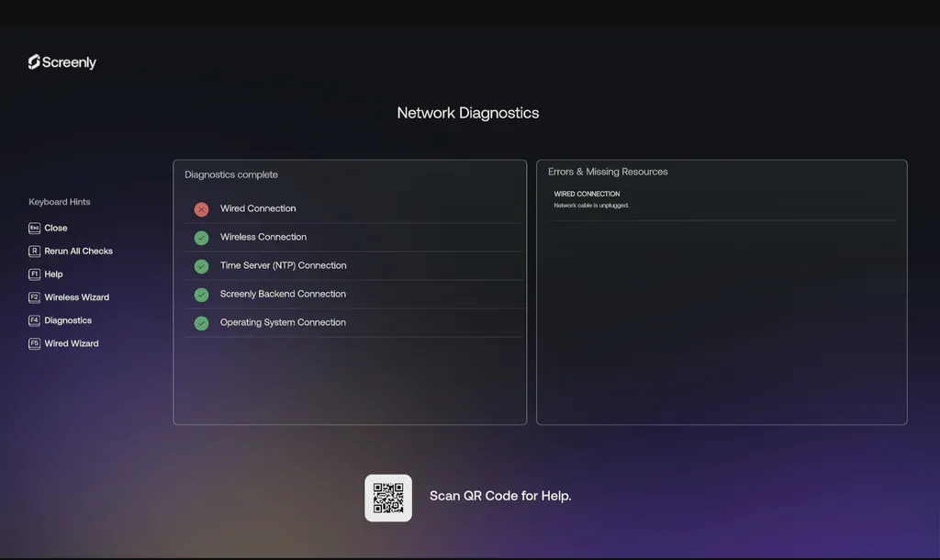Click the QR code for help
The height and width of the screenshot is (560, 940).
[x=388, y=498]
